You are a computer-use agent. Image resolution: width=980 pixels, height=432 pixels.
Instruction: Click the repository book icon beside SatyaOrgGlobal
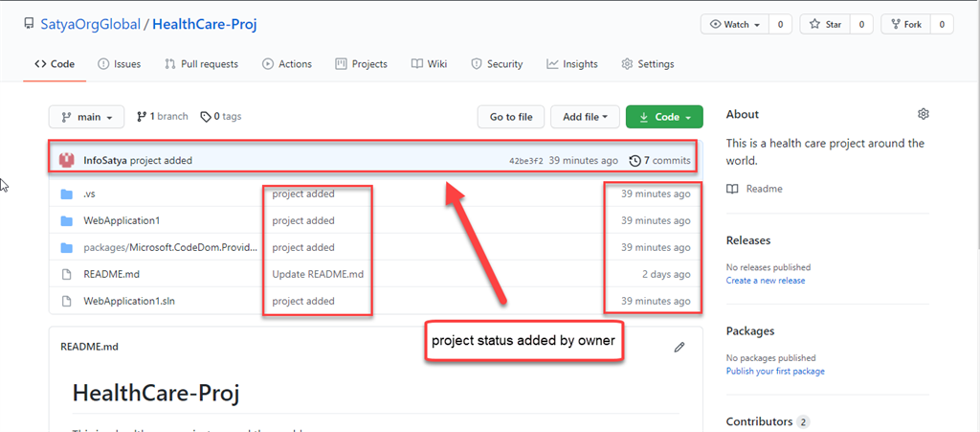pyautogui.click(x=28, y=24)
